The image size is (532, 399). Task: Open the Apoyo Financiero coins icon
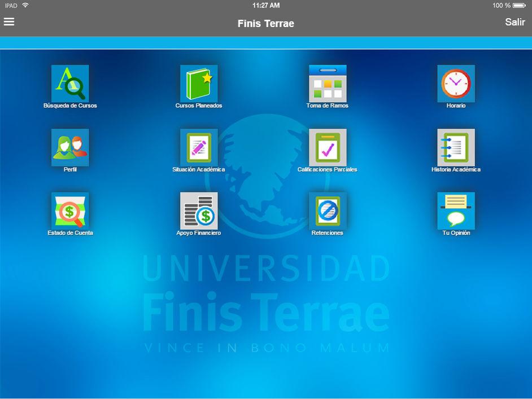[199, 211]
